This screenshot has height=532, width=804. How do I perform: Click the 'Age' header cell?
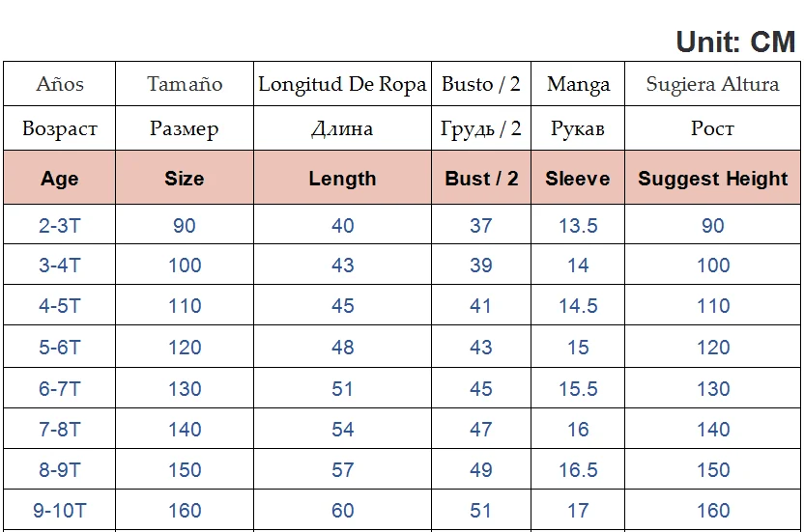(60, 179)
